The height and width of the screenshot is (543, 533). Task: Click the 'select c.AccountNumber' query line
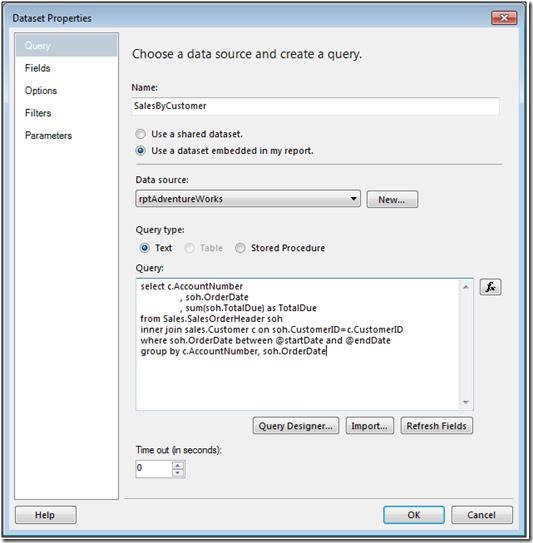[x=192, y=286]
